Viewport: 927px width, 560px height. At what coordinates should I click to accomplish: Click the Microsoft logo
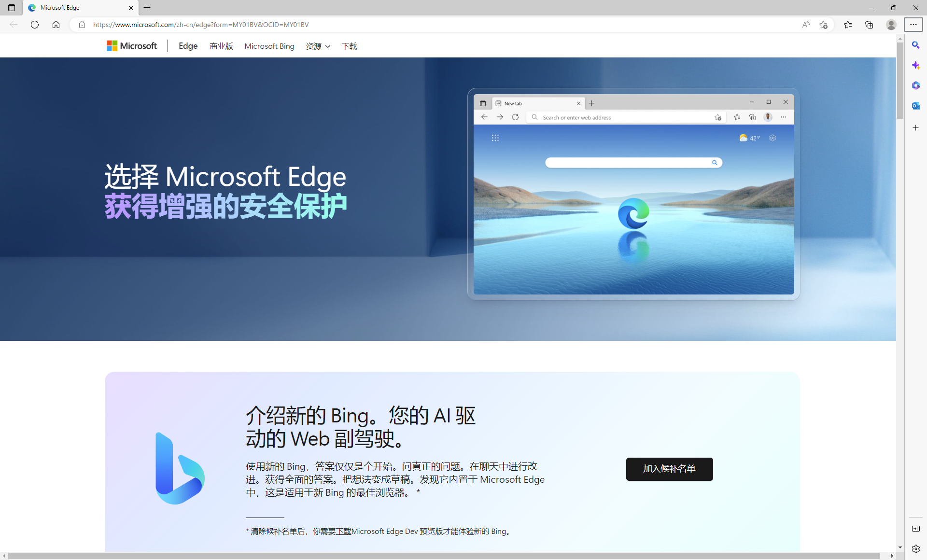tap(132, 46)
